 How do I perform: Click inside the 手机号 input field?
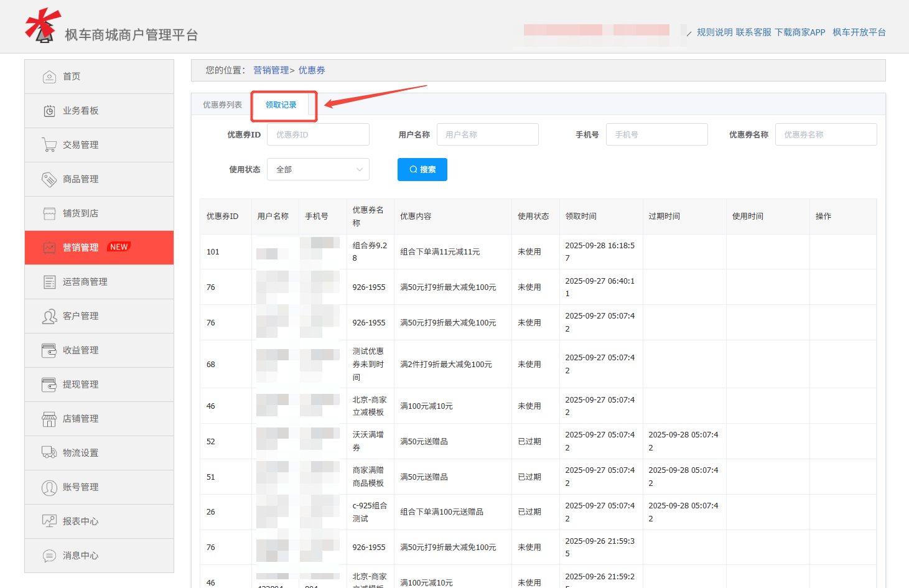[656, 134]
